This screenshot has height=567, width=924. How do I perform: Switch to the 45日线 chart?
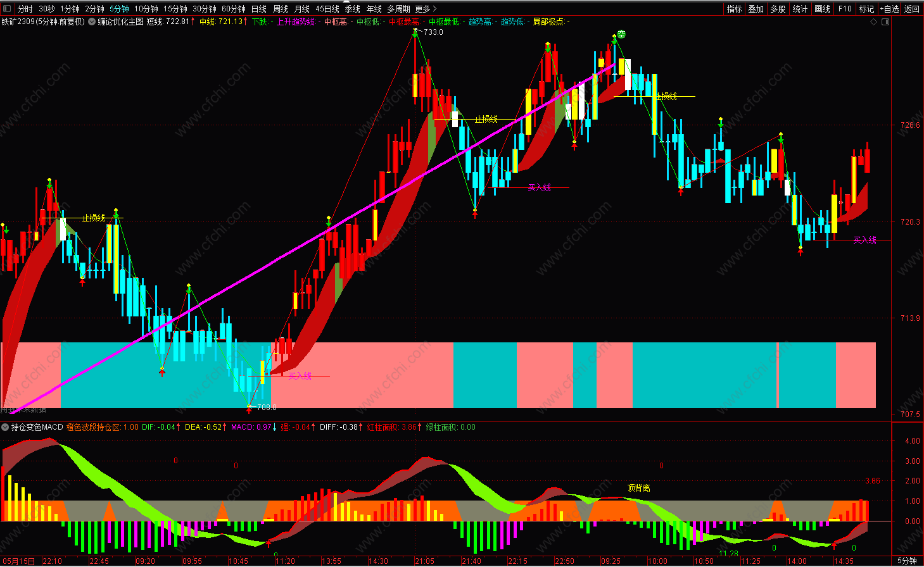pyautogui.click(x=327, y=9)
